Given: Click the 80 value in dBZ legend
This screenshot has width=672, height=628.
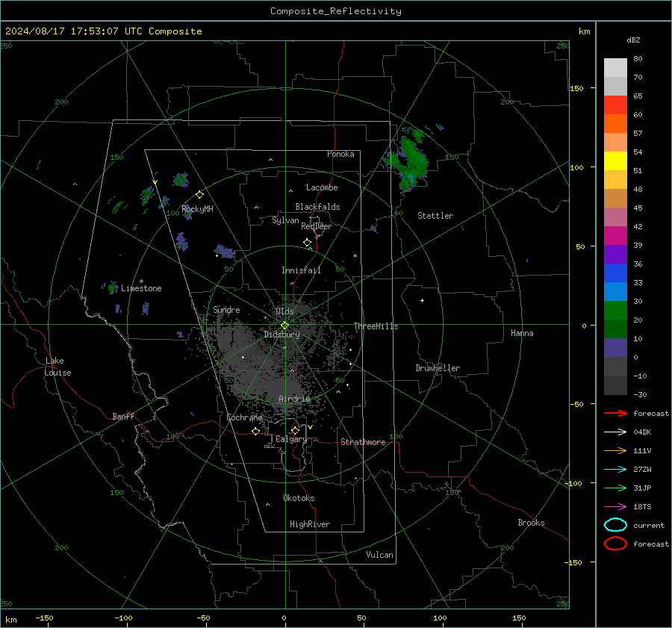Looking at the screenshot, I should [638, 59].
